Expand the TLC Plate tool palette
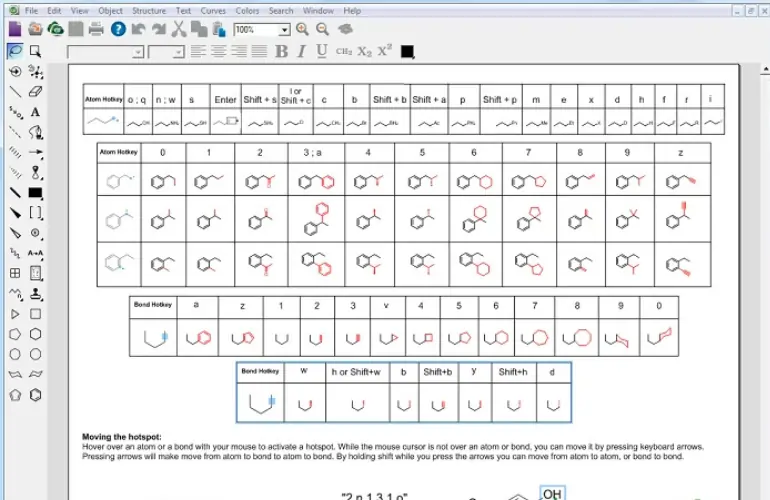Screen dimensions: 770x500 click(35, 273)
